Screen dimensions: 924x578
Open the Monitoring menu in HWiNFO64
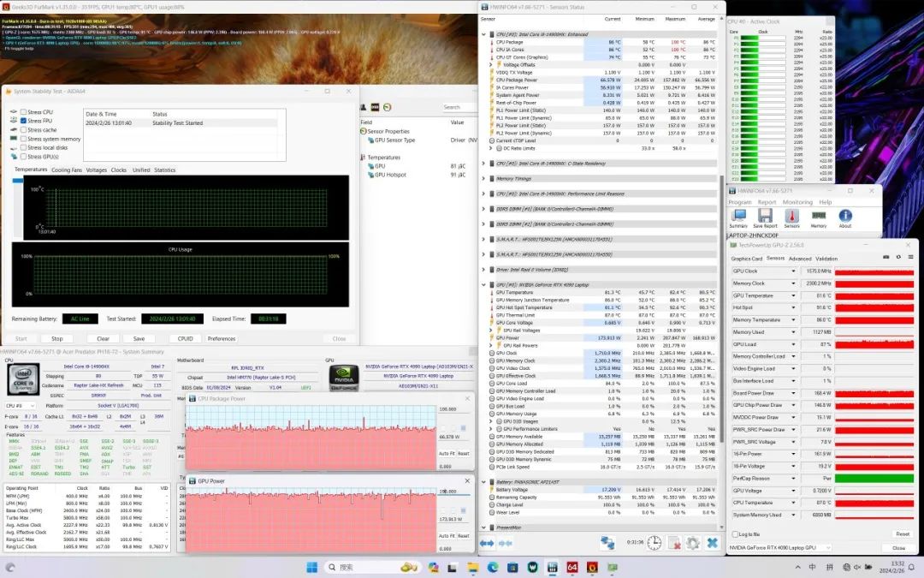tap(797, 203)
